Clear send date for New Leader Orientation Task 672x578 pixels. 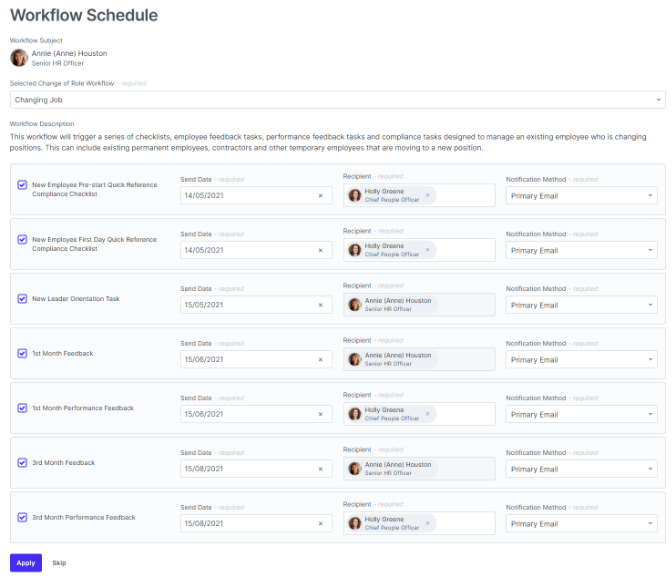click(x=320, y=305)
